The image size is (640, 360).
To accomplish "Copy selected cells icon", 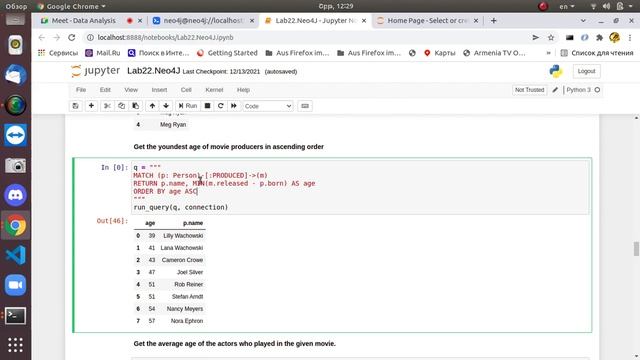I will [121, 106].
